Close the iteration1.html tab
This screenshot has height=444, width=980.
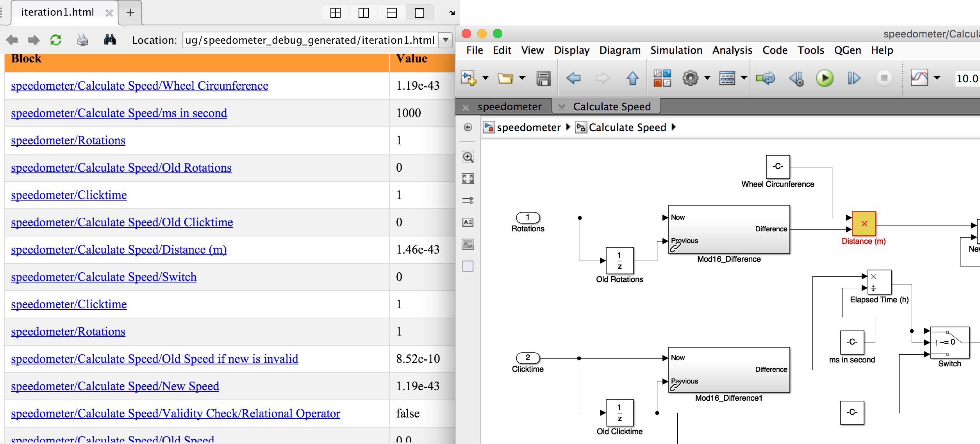pos(109,13)
